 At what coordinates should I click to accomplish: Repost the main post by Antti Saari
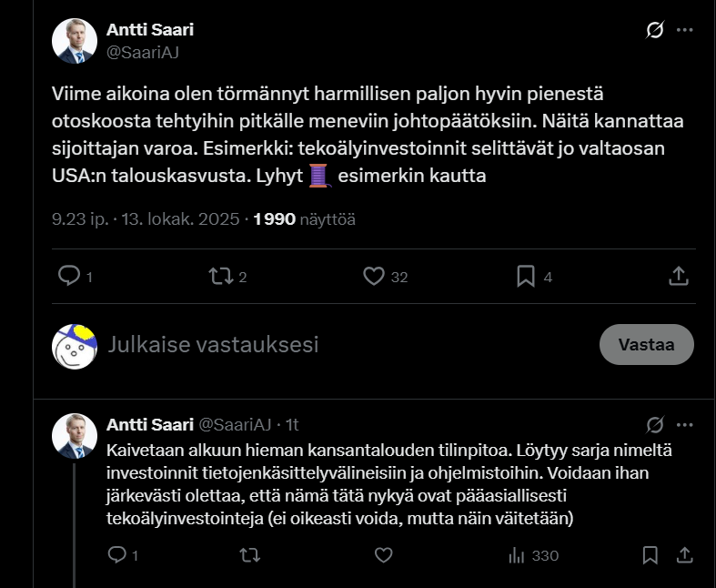(x=221, y=276)
